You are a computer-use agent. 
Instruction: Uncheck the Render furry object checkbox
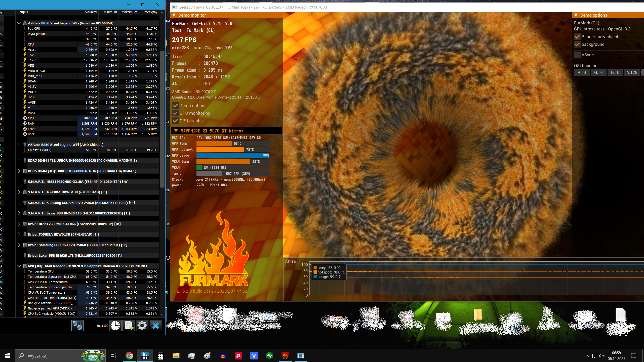[x=577, y=37]
